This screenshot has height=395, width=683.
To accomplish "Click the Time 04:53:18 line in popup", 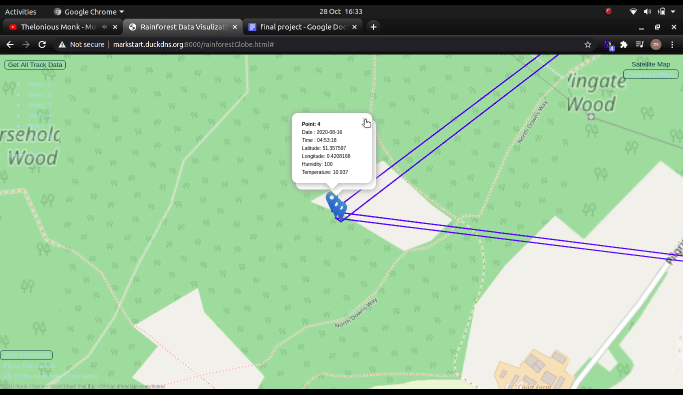I will (319, 140).
